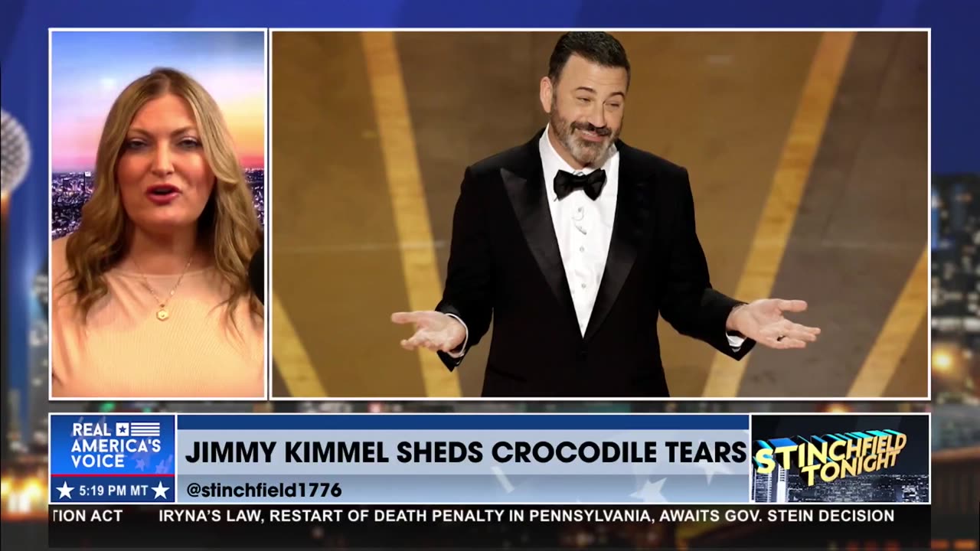Click the star right of 5:19 PM MT

159,490
